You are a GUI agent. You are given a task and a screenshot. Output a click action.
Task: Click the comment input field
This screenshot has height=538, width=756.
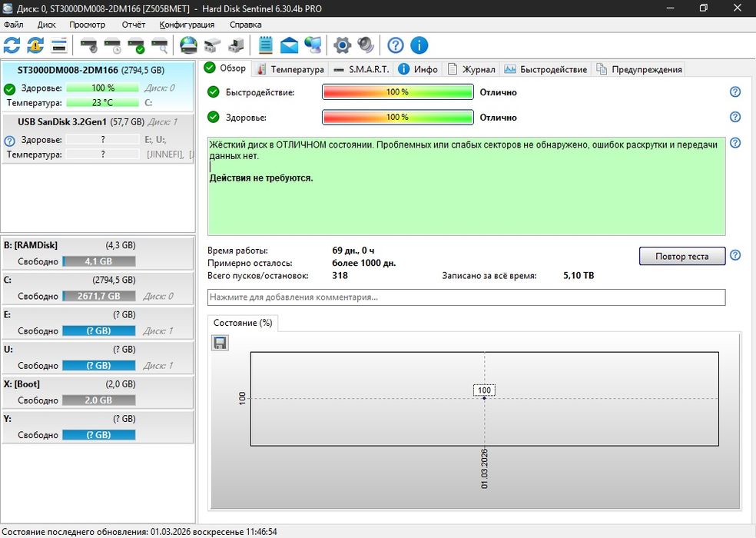(466, 297)
